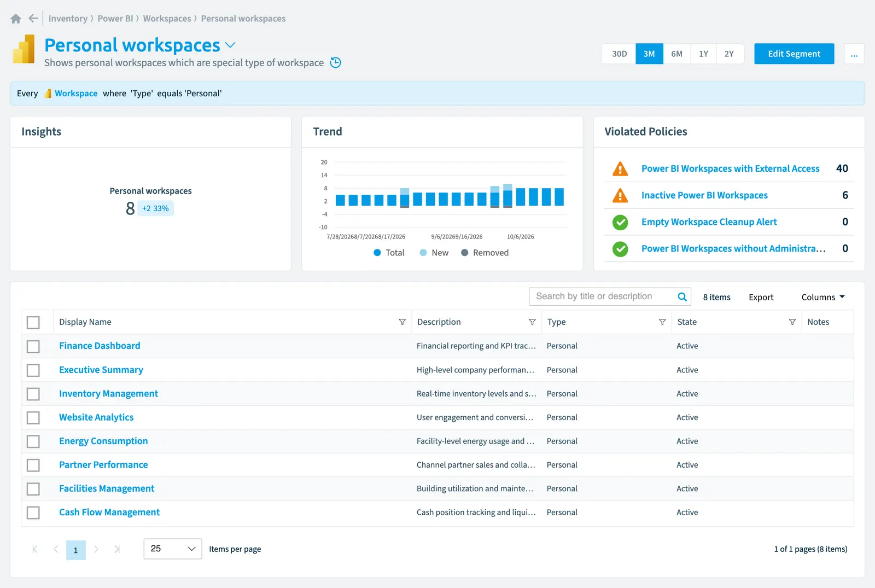Open the more options ellipsis menu
Viewport: 875px width, 588px height.
click(x=854, y=54)
